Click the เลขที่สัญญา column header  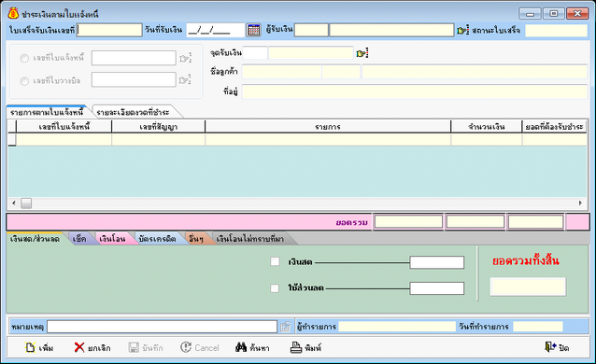[x=159, y=127]
